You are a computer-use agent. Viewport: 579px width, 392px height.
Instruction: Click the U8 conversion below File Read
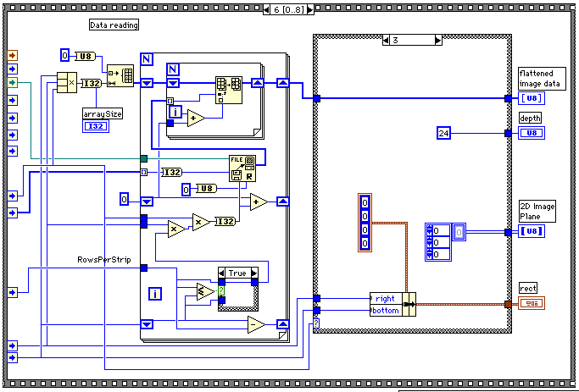pos(206,189)
